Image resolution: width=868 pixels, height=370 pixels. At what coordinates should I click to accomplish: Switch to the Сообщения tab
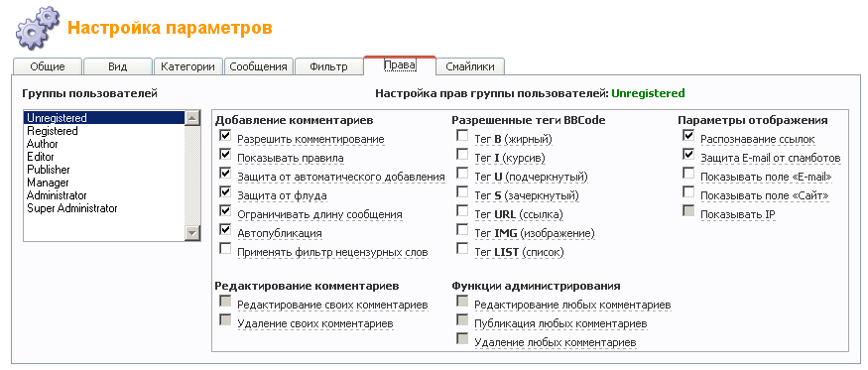point(259,66)
